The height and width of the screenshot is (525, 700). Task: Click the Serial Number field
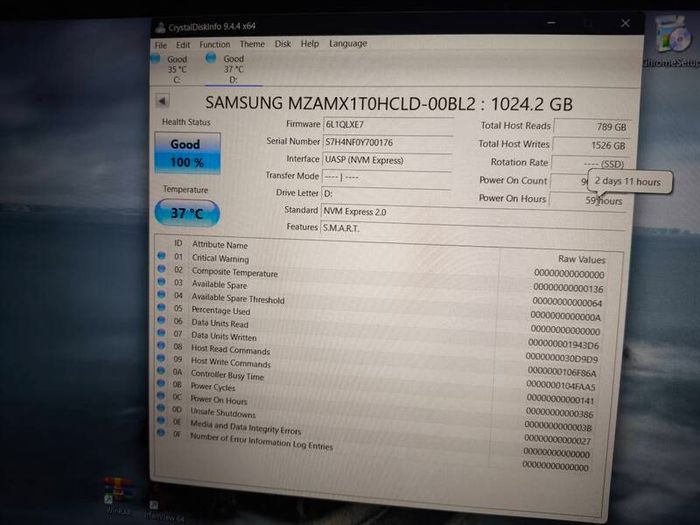(387, 142)
